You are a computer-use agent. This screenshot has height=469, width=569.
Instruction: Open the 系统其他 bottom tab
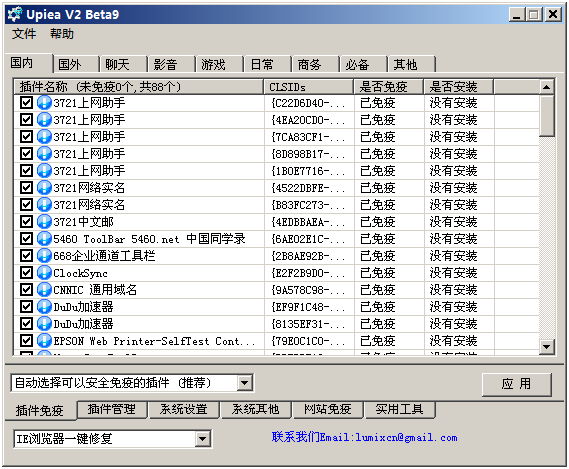[x=256, y=409]
